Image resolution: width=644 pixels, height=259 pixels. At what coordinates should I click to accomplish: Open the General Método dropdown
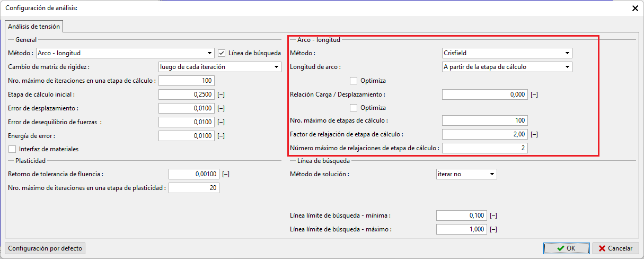pos(125,53)
